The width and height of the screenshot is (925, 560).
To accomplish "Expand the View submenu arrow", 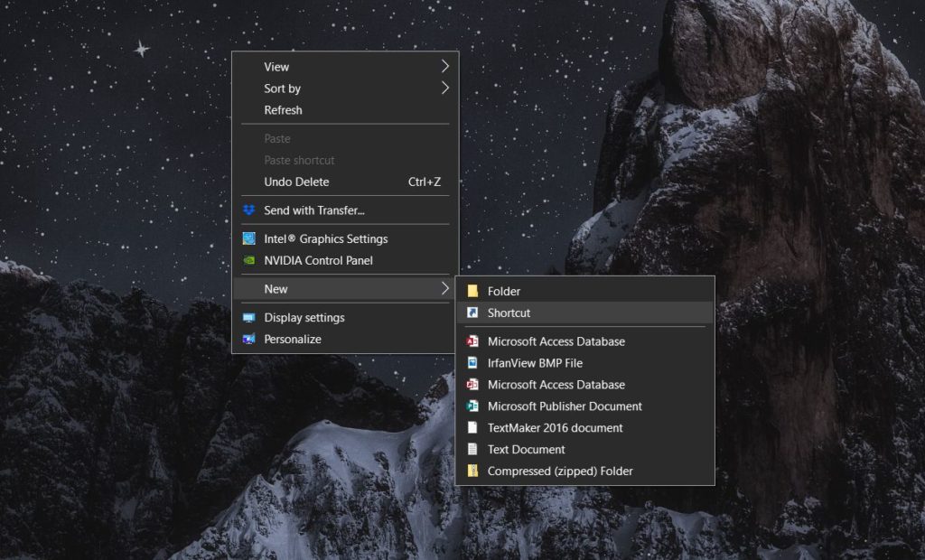I will pos(444,66).
